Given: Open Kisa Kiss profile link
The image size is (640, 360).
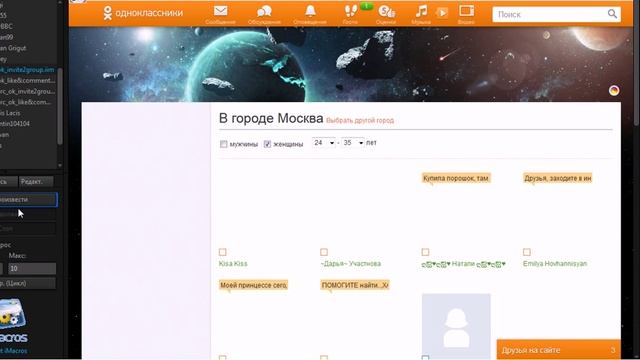Looking at the screenshot, I should pos(233,264).
